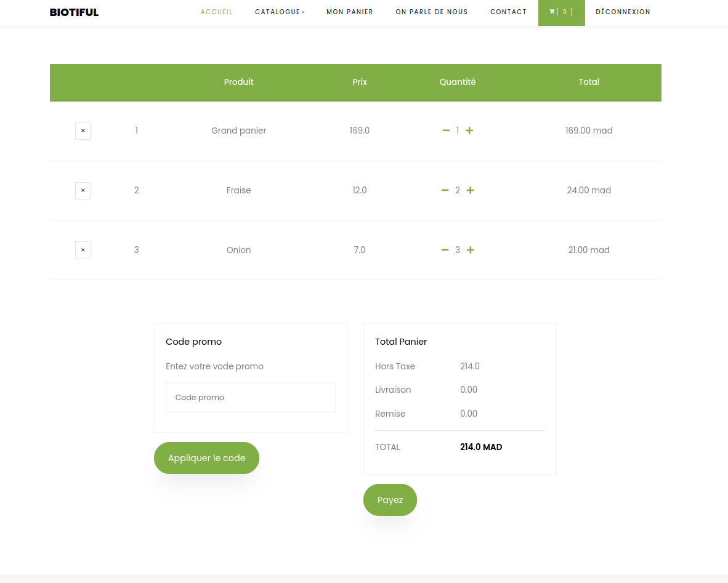The image size is (728, 583).
Task: Click the grand total 214.0 MAD
Action: coord(481,447)
